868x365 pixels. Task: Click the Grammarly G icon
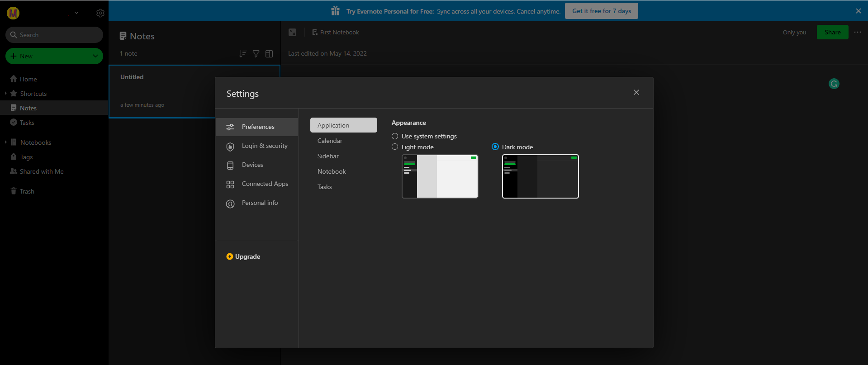pyautogui.click(x=834, y=84)
